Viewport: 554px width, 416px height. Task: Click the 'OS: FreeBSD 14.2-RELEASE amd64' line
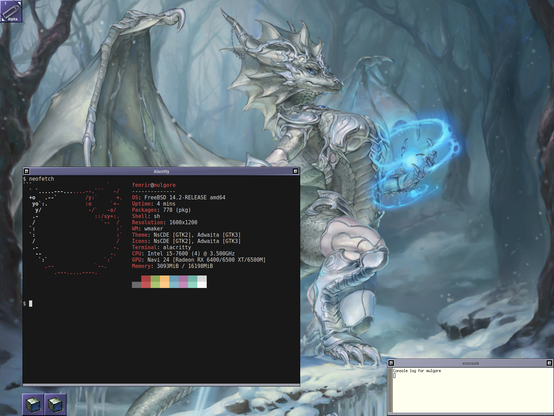[178, 198]
